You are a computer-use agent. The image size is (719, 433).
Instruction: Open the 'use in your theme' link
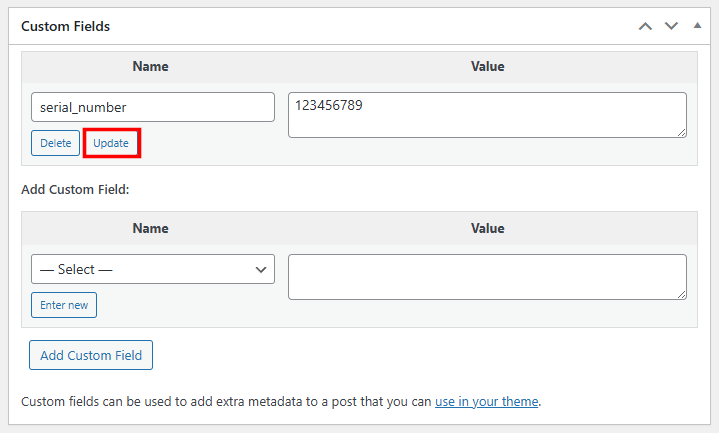[x=487, y=402]
